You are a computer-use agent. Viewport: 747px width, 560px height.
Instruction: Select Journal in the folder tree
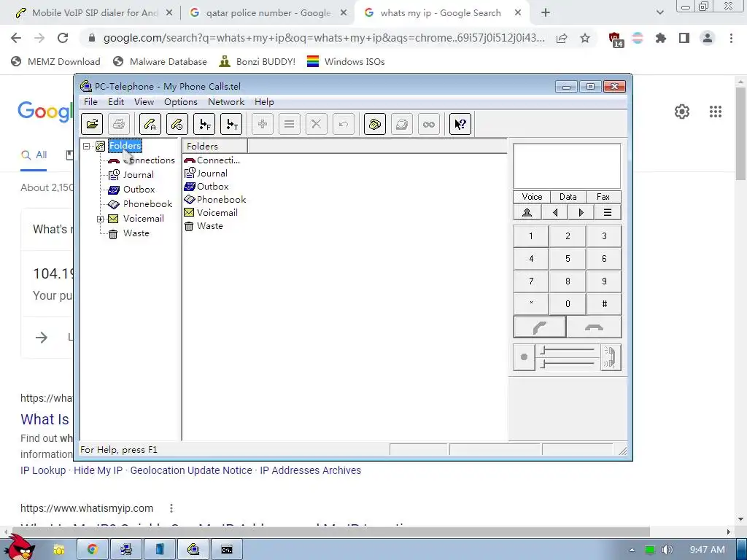pyautogui.click(x=138, y=175)
